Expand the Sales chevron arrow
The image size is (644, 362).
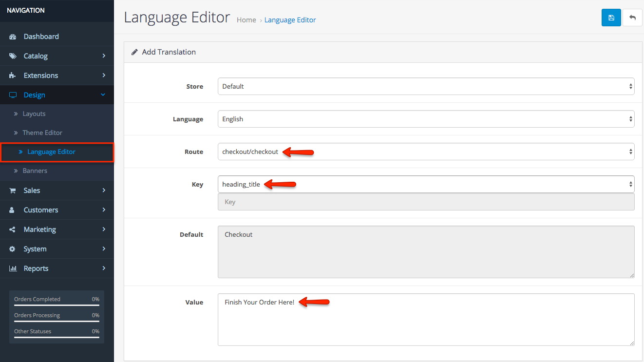pos(104,191)
